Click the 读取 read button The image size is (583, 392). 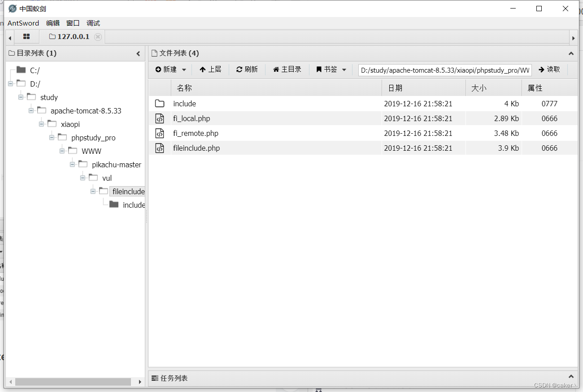[x=549, y=70]
